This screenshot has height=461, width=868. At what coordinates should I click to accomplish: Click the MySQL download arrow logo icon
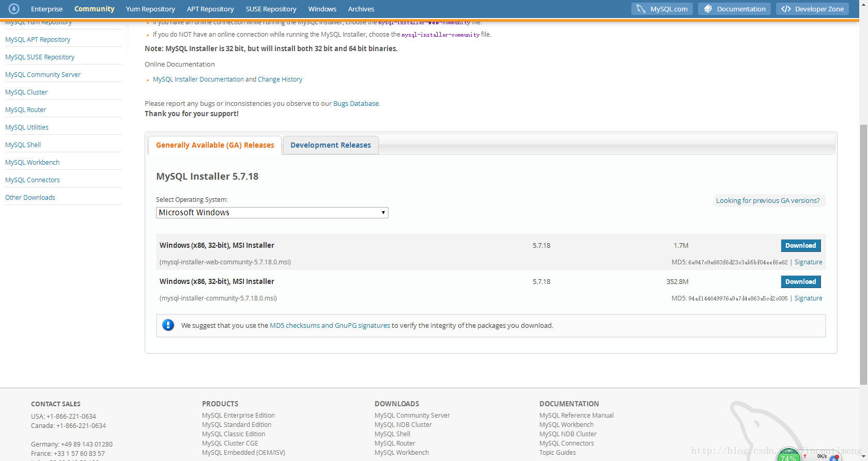pos(14,9)
